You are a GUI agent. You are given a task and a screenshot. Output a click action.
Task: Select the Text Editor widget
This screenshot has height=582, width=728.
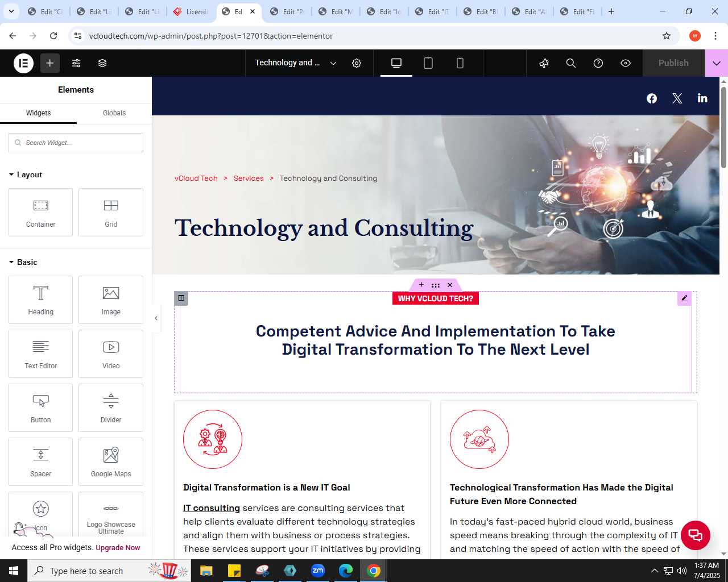[40, 354]
